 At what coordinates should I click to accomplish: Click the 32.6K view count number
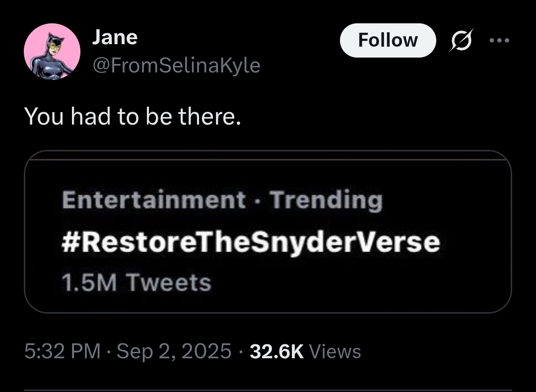tap(276, 351)
